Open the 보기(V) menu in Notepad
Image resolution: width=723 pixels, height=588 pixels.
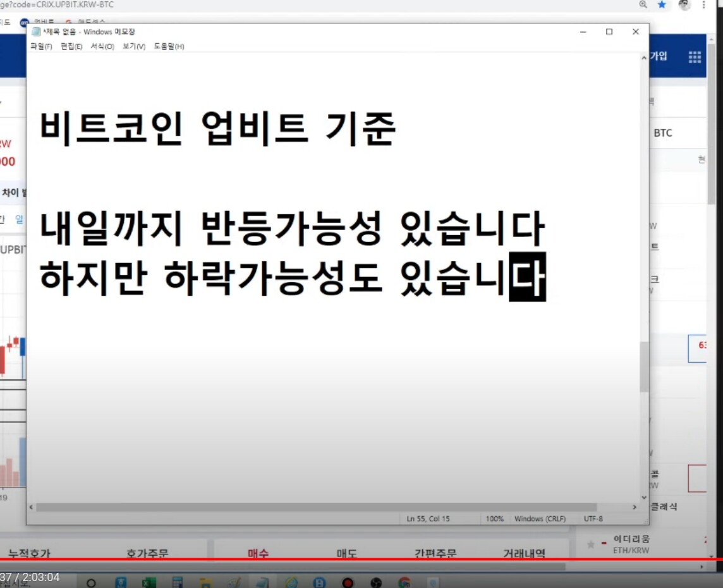click(x=134, y=46)
